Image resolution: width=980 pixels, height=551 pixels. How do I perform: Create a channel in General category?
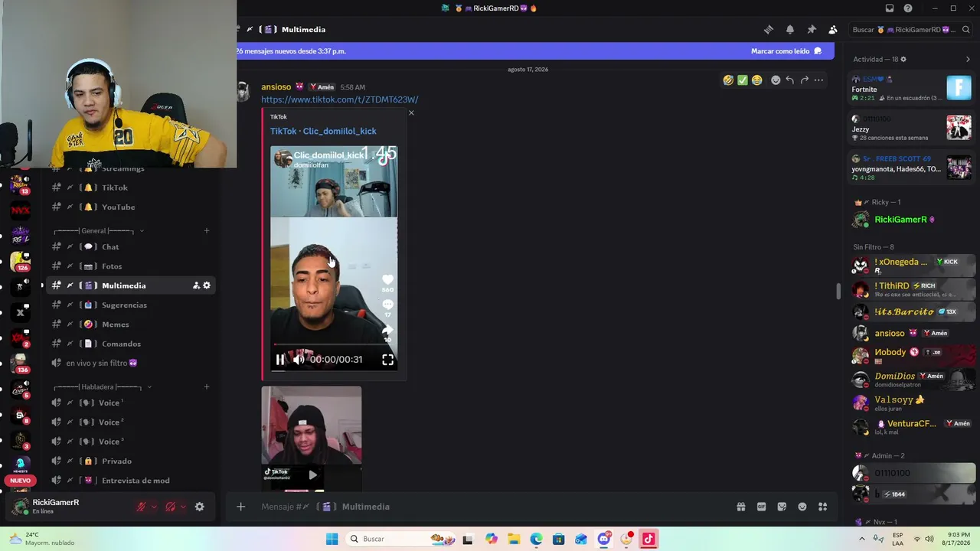click(x=207, y=231)
